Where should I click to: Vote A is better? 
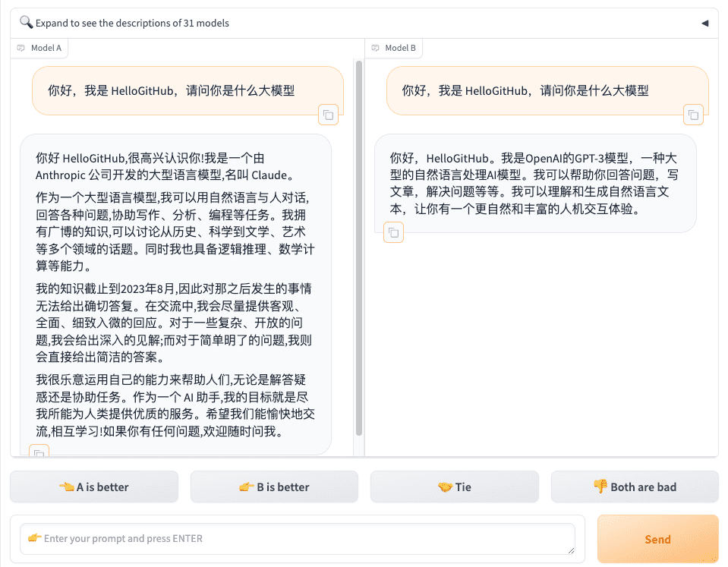pyautogui.click(x=93, y=487)
